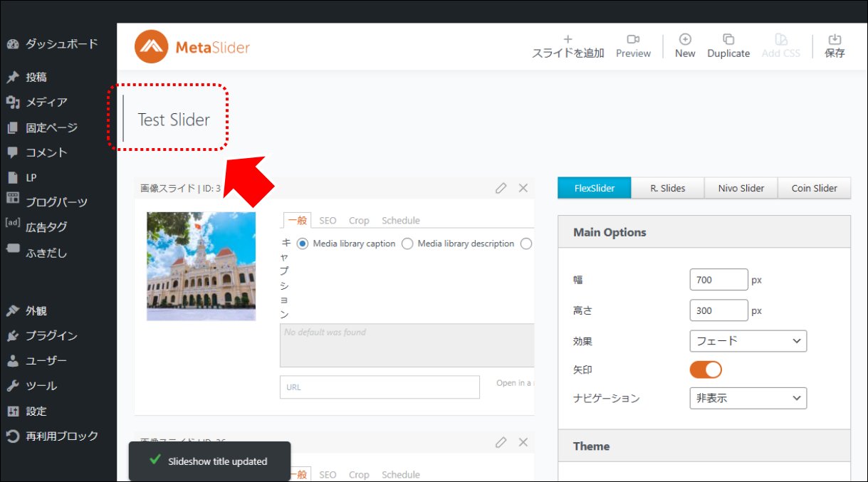
Task: Click the 画像スライド | ID: 3 header text
Action: (180, 189)
